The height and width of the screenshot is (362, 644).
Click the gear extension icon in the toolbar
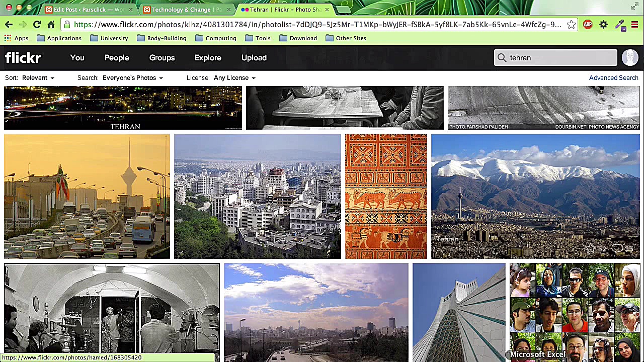point(603,25)
